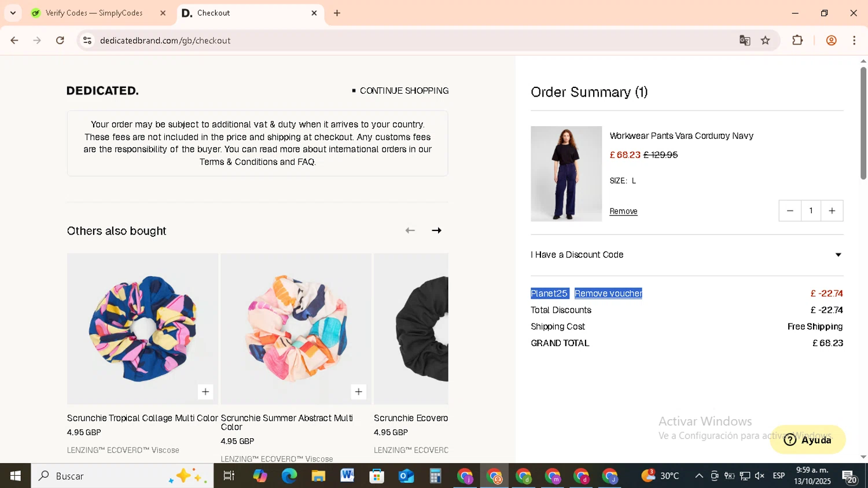
Task: Open the black Scrunchie Ecovero image
Action: [411, 329]
